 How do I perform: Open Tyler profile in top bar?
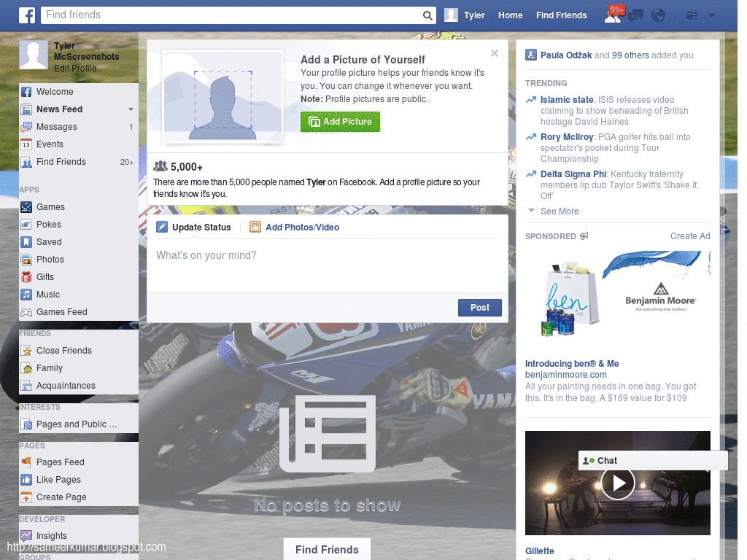[465, 15]
